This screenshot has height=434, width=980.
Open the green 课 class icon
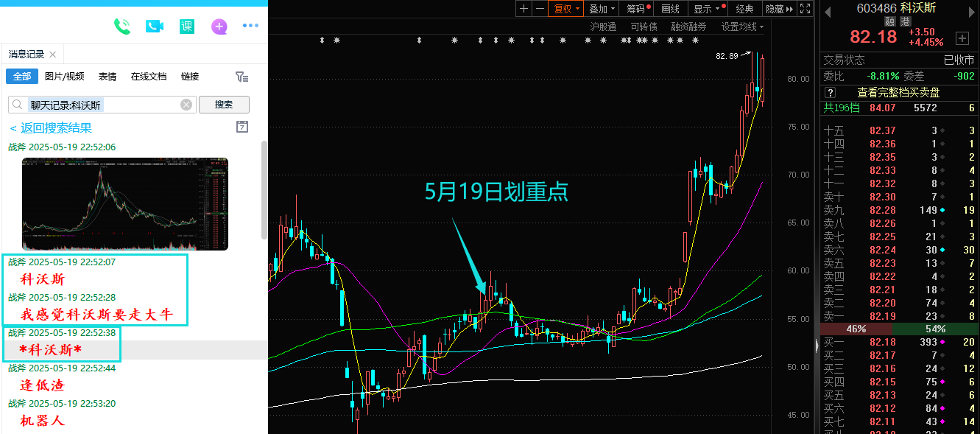(x=187, y=27)
